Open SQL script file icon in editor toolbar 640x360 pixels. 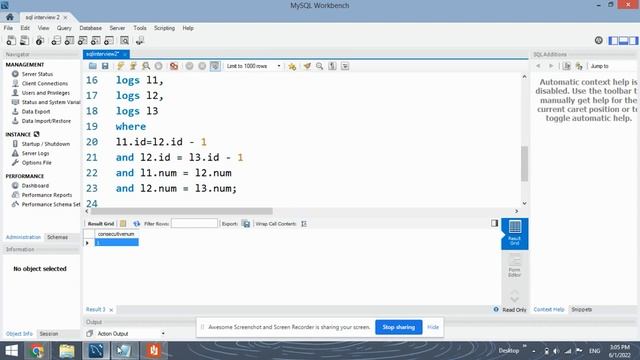point(93,66)
